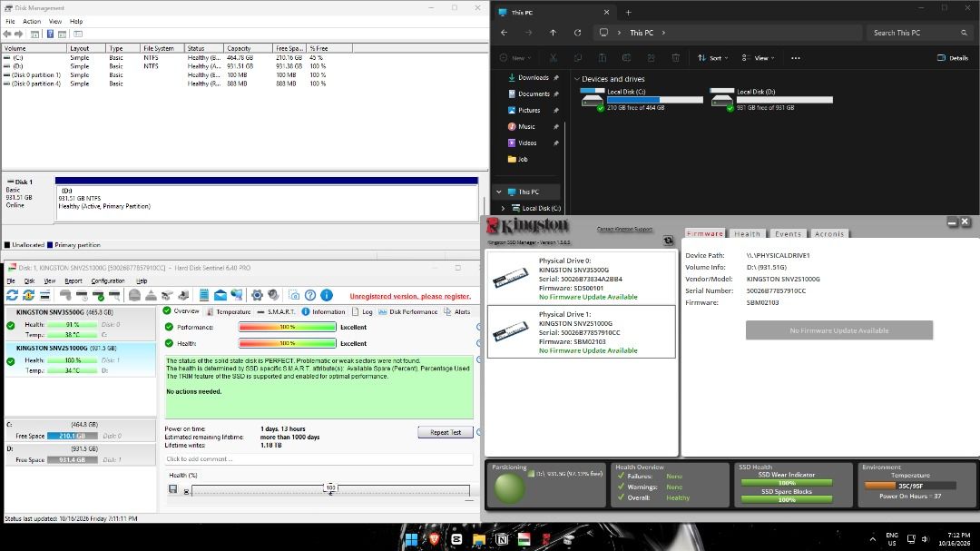Refresh the This PC view in Explorer
This screenshot has width=980, height=551.
(577, 33)
